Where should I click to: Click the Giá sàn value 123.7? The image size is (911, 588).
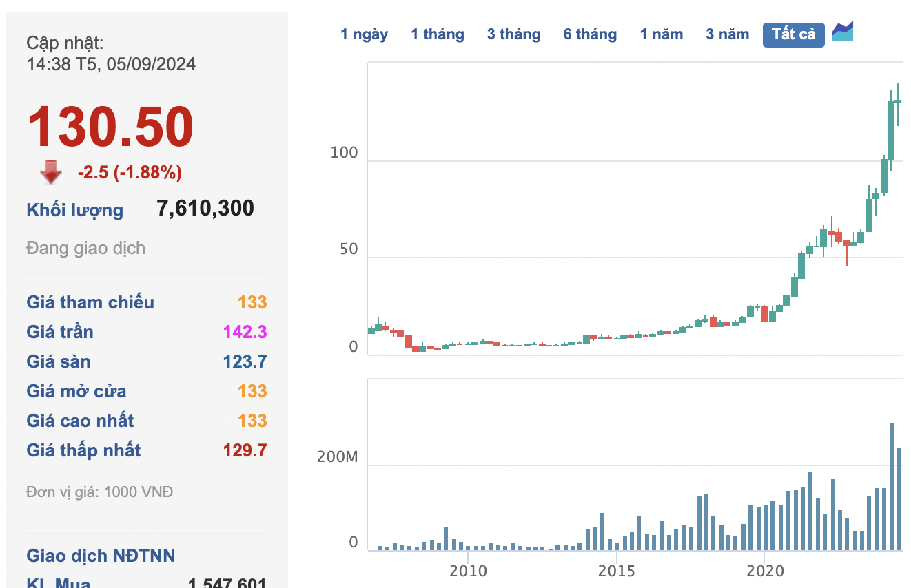245,361
